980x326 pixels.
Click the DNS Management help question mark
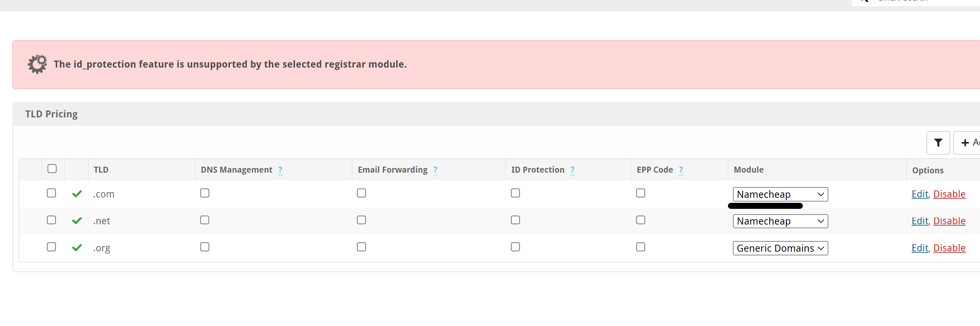(x=280, y=170)
